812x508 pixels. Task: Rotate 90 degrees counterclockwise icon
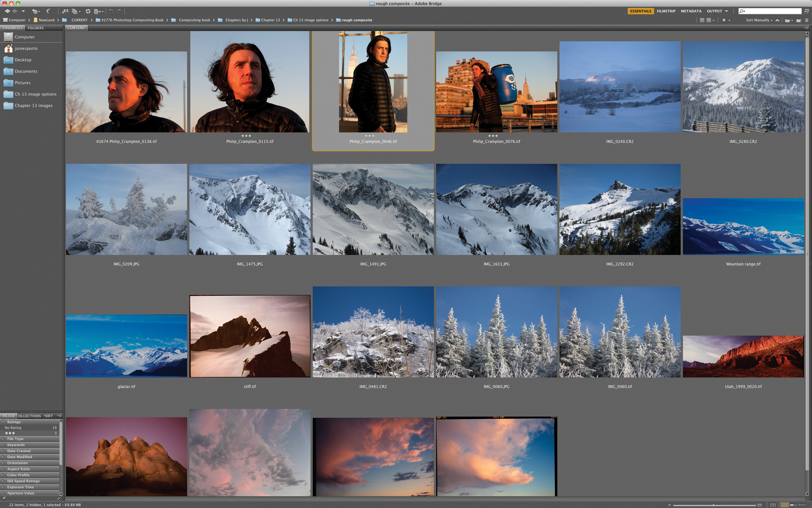[x=111, y=11]
